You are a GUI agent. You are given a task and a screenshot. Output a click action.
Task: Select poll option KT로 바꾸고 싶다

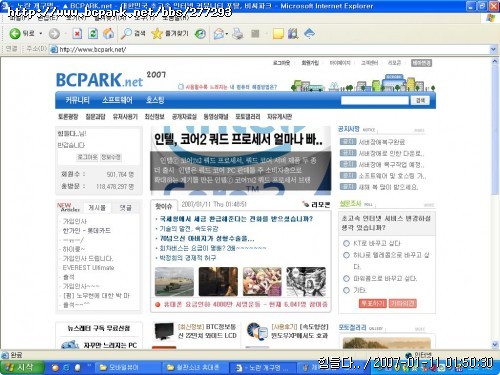[x=346, y=243]
